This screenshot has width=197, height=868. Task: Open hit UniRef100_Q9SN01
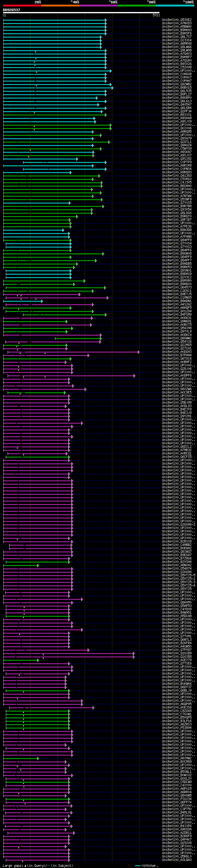pos(177,271)
